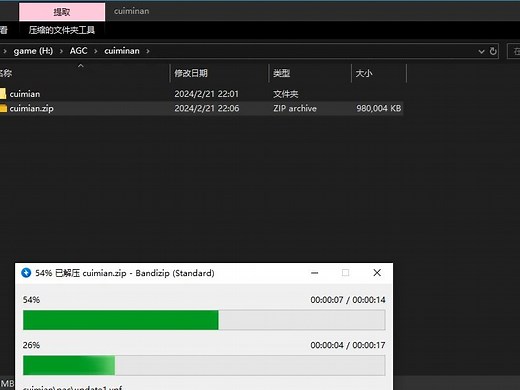520x390 pixels.
Task: Sort by 修改日期 column
Action: click(191, 73)
